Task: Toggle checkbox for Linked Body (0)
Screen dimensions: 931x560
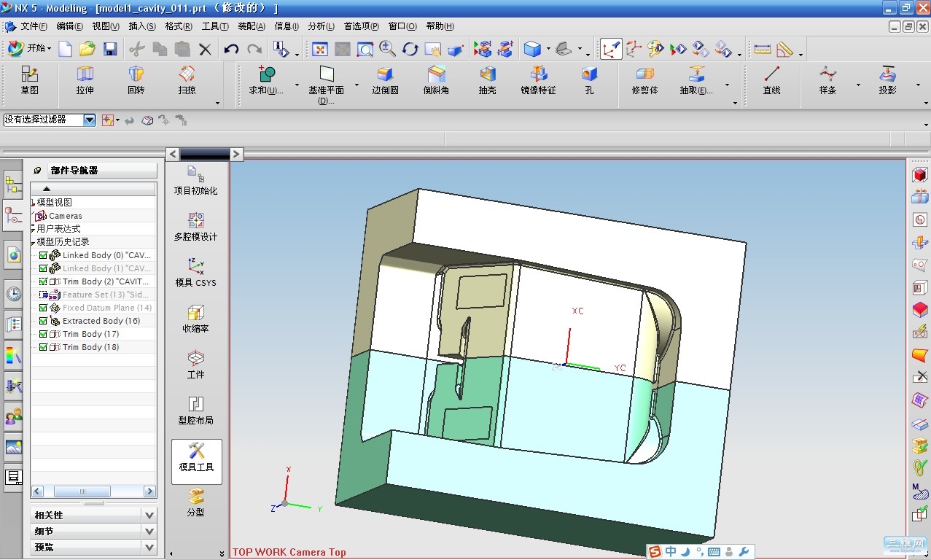Action: tap(43, 255)
